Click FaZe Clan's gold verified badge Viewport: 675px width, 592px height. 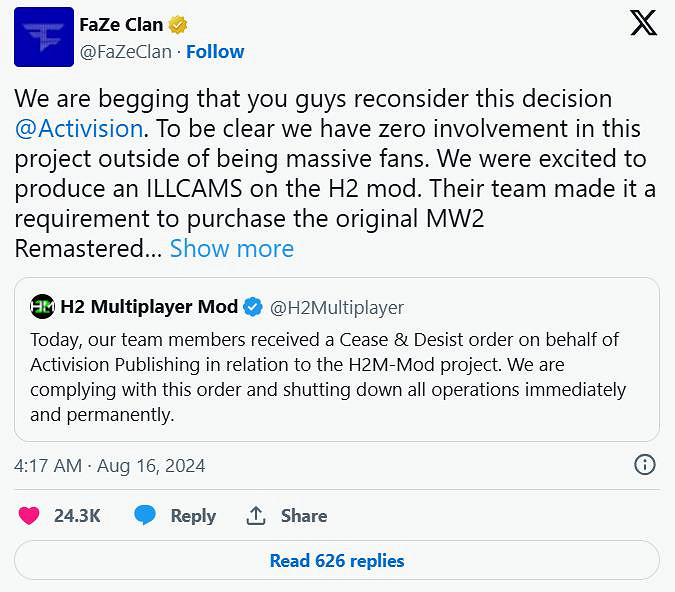pyautogui.click(x=179, y=25)
